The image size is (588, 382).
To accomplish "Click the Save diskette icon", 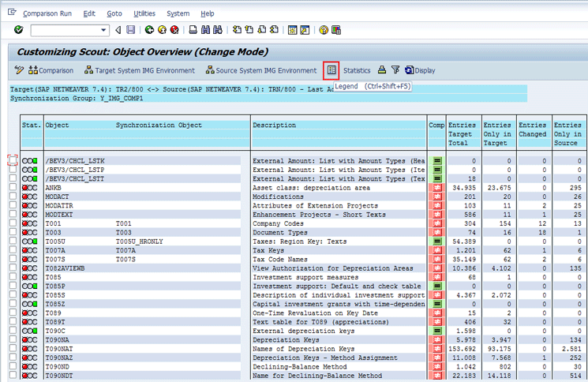I will 131,30.
